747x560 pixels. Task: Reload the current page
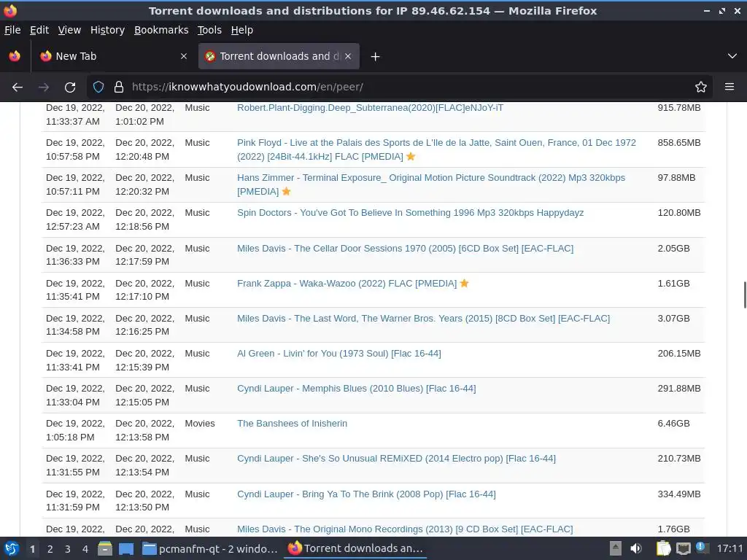click(70, 87)
